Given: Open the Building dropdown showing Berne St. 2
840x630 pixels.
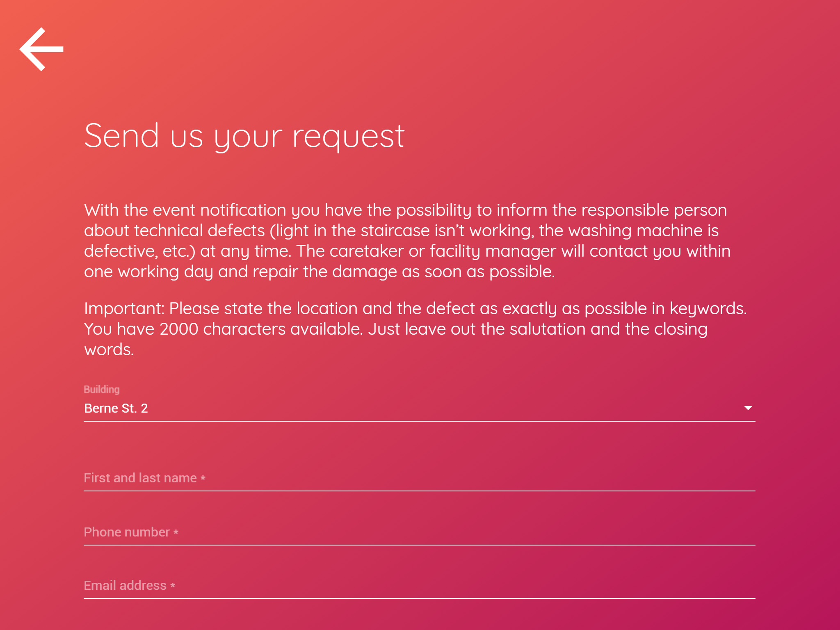Looking at the screenshot, I should (x=419, y=408).
